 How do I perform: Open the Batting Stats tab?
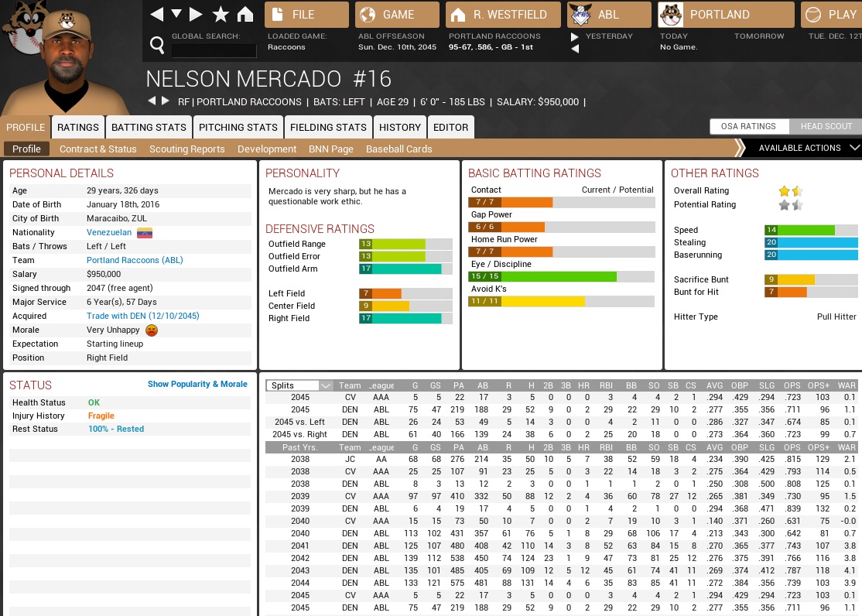click(149, 127)
